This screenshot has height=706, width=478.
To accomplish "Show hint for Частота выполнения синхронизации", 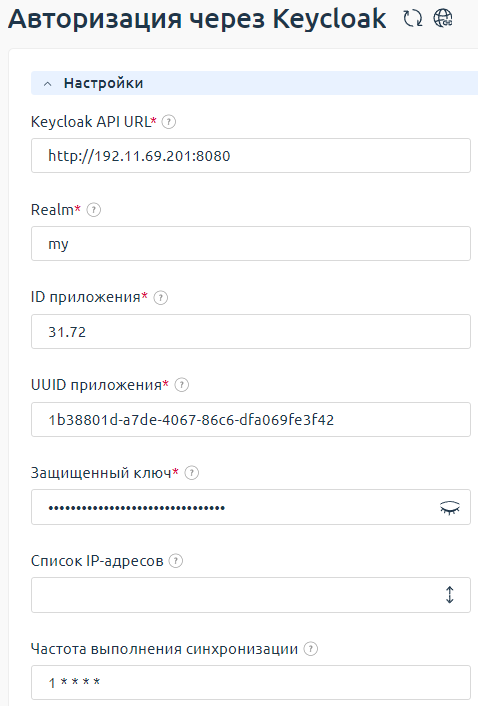I will [311, 649].
